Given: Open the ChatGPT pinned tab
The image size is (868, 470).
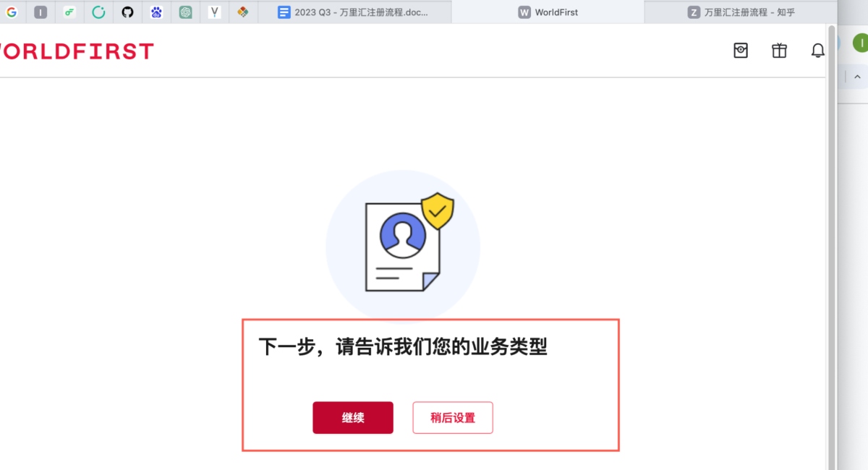Looking at the screenshot, I should 185,12.
